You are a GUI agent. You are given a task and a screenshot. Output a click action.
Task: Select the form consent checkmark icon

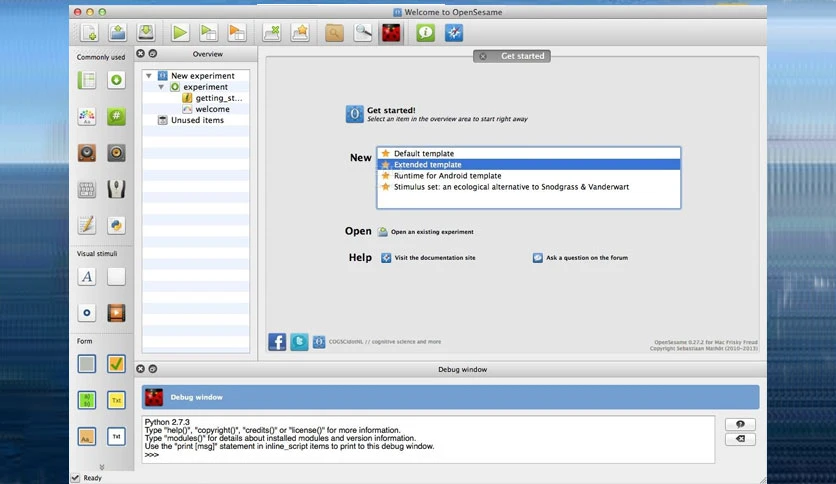tap(116, 364)
